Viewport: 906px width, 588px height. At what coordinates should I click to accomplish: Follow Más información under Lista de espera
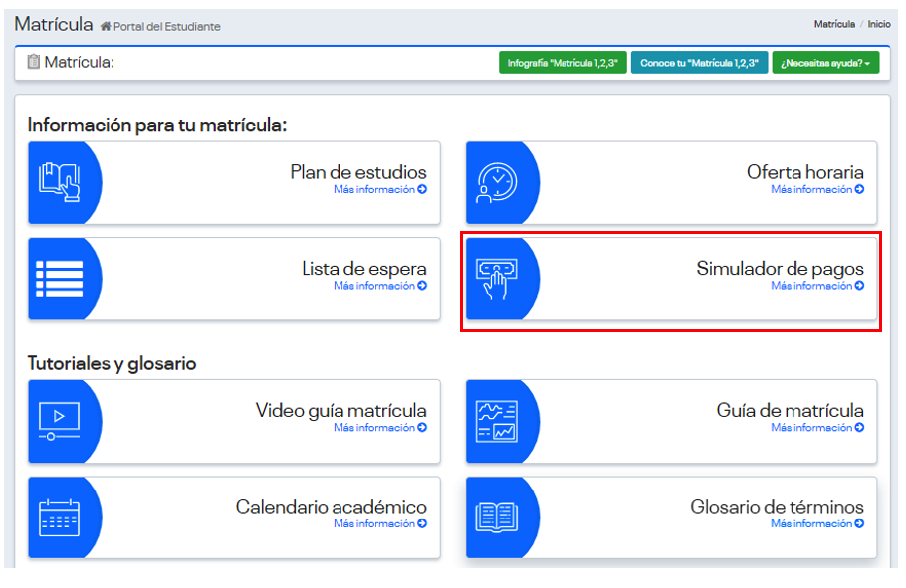pyautogui.click(x=379, y=287)
